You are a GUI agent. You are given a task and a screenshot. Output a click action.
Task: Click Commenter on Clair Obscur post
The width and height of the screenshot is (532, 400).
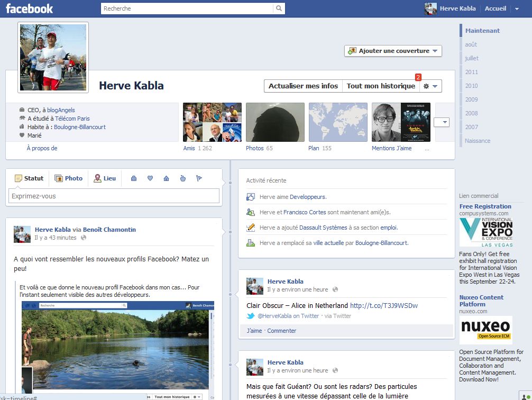(x=282, y=331)
